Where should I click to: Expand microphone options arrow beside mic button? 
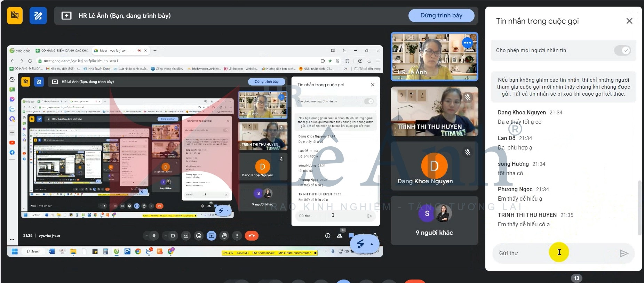(x=146, y=236)
